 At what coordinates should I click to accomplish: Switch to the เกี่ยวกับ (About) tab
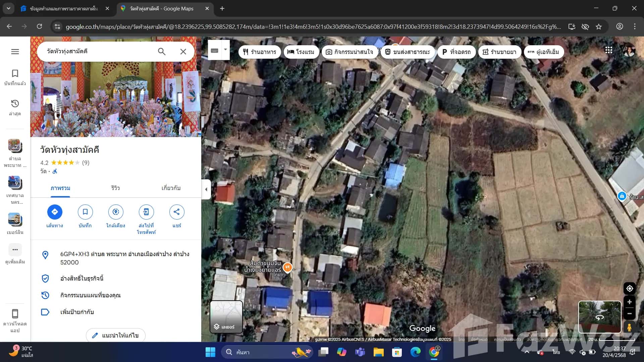point(171,188)
